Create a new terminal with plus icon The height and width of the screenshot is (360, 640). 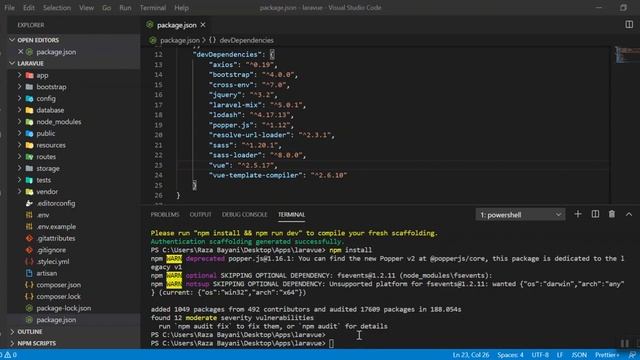pos(578,214)
